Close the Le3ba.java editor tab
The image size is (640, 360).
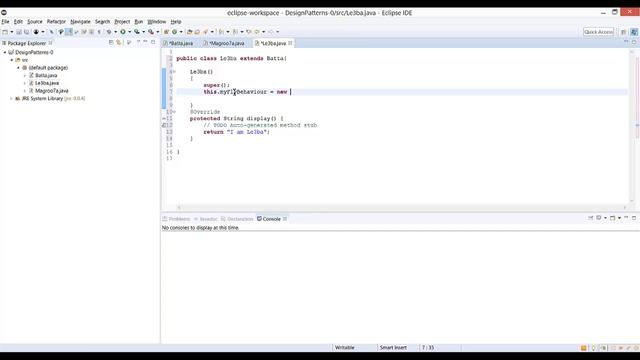point(290,43)
